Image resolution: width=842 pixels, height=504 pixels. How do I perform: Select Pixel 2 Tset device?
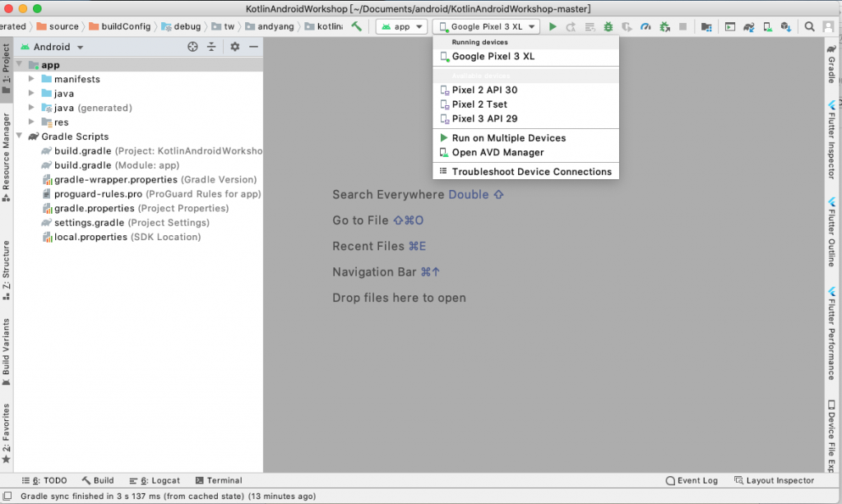(x=525, y=104)
